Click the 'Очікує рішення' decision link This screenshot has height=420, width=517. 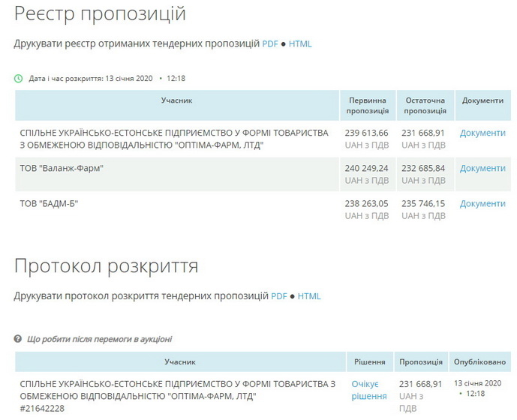pyautogui.click(x=369, y=390)
